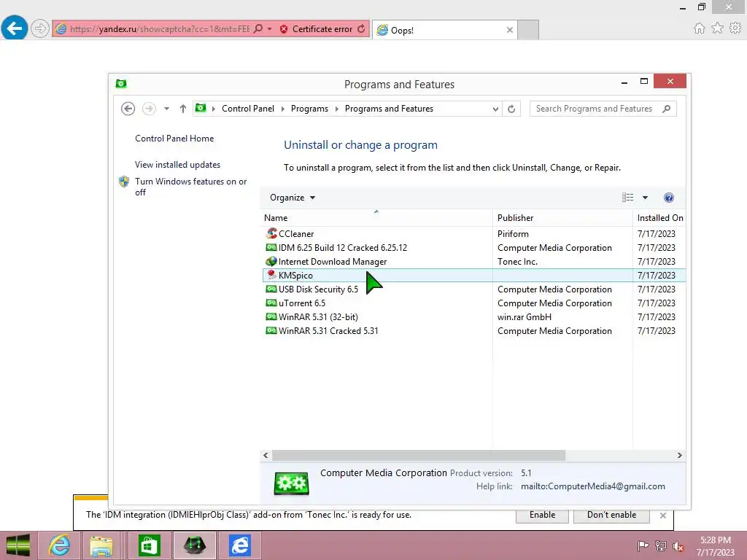Select WinRAR 5.31 (32-bit) entry
This screenshot has width=747, height=560.
(x=474, y=316)
